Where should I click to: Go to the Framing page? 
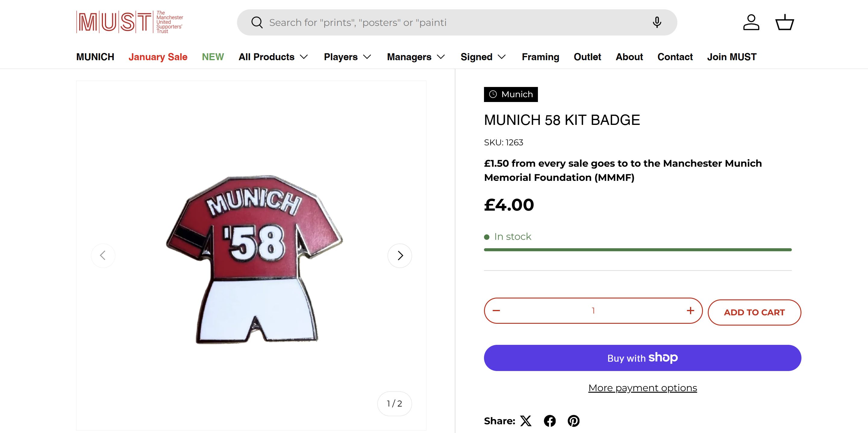[x=541, y=57]
